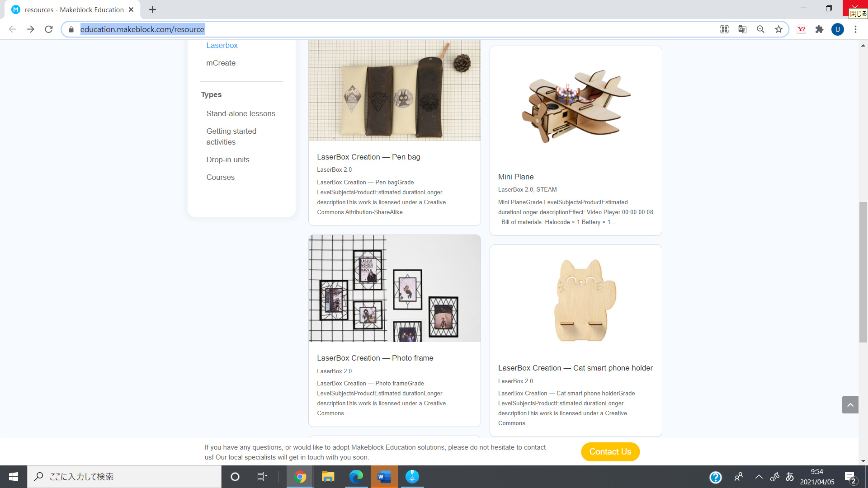The width and height of the screenshot is (868, 488).
Task: Filter by Courses type
Action: coord(221,177)
